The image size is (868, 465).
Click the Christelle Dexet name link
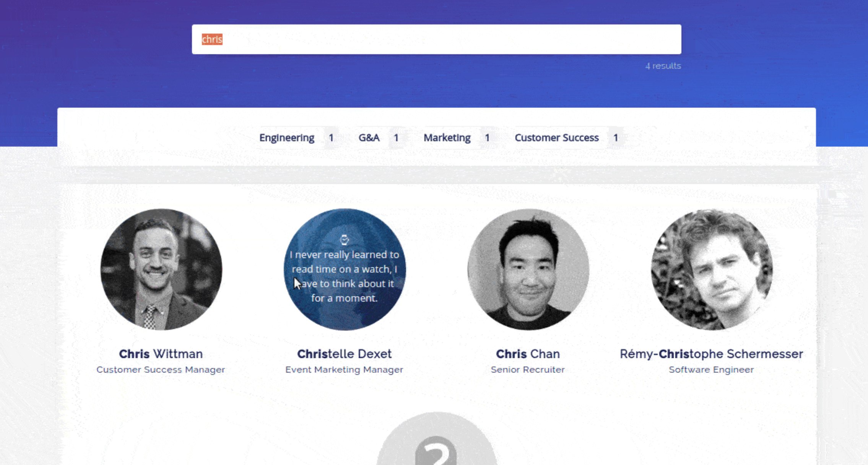click(345, 354)
